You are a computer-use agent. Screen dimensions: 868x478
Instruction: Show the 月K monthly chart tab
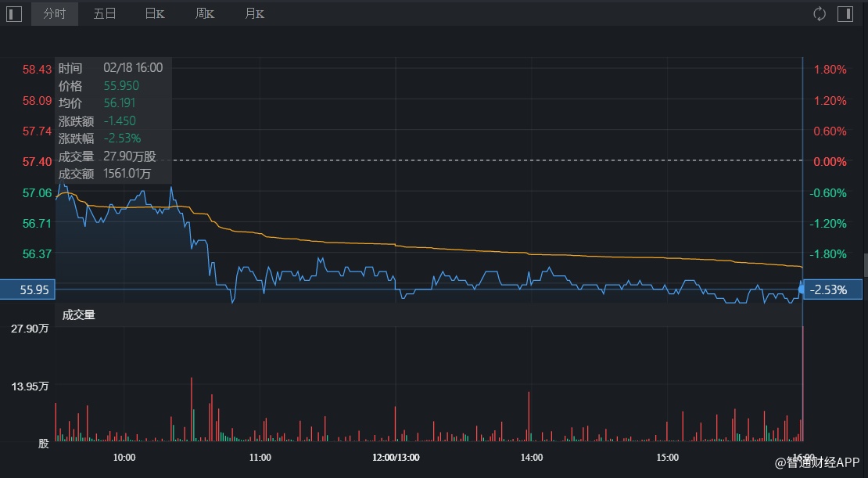(254, 14)
